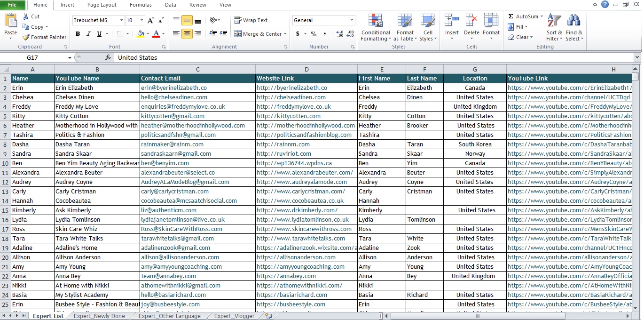Click Excel Help question mark icon
The width and height of the screenshot is (644, 320).
click(605, 4)
